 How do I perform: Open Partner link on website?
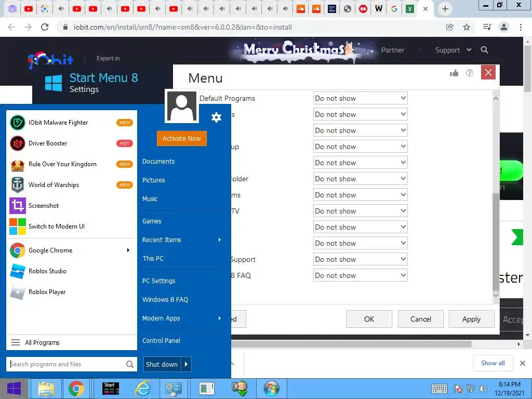393,50
